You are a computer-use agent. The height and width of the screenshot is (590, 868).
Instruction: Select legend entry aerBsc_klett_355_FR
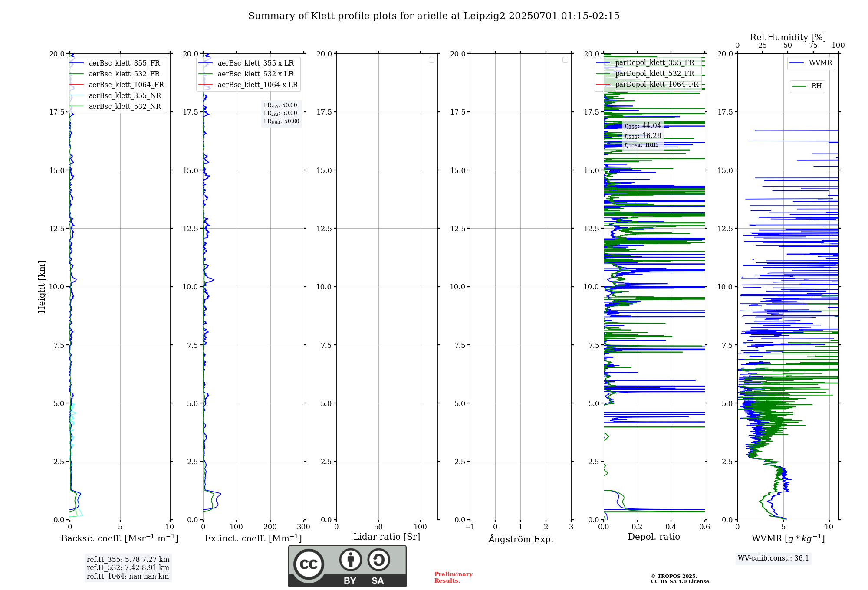(117, 63)
